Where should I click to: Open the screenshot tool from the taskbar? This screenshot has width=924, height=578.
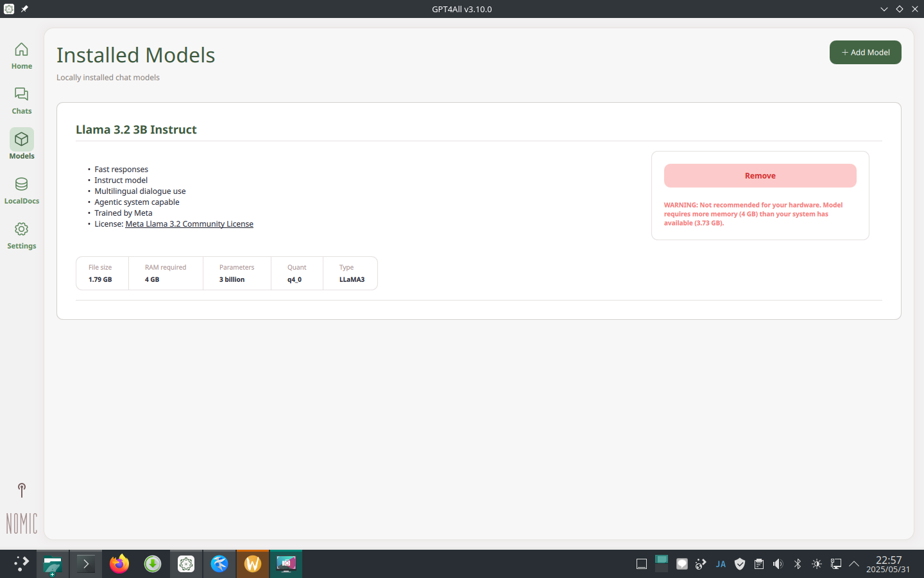point(286,564)
